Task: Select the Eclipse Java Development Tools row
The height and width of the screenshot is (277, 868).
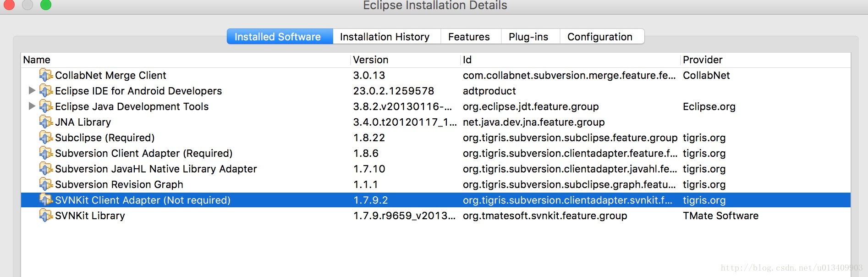Action: click(x=436, y=106)
